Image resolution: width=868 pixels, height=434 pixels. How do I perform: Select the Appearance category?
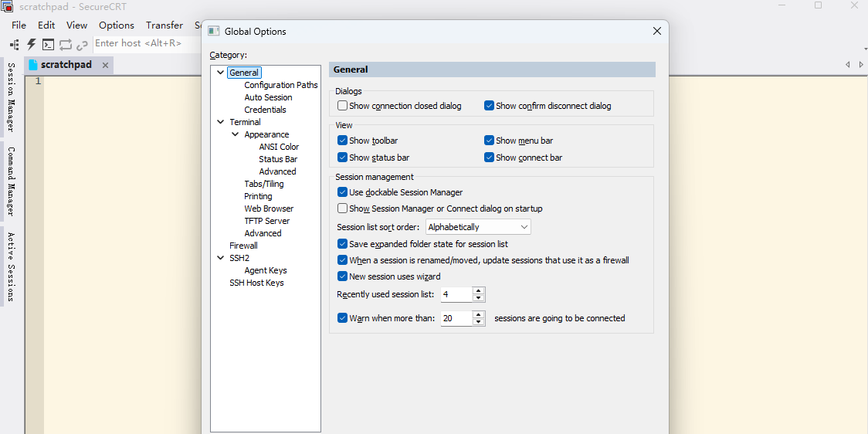267,134
